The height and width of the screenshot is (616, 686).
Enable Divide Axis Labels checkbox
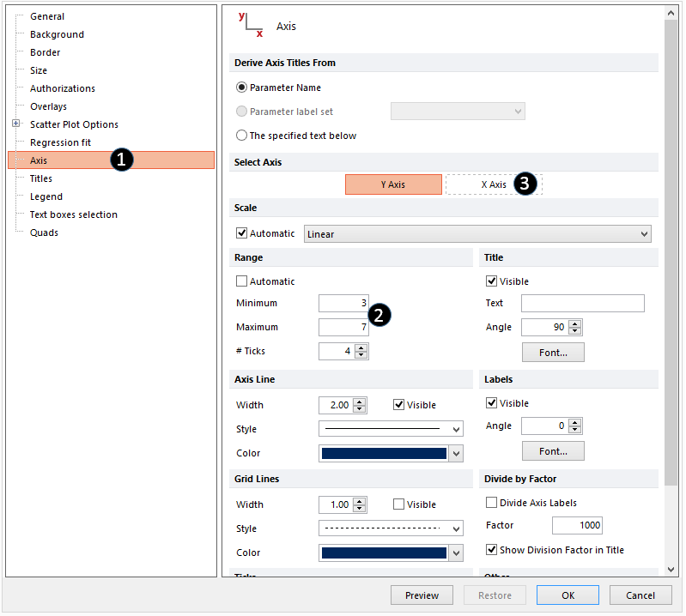point(492,503)
